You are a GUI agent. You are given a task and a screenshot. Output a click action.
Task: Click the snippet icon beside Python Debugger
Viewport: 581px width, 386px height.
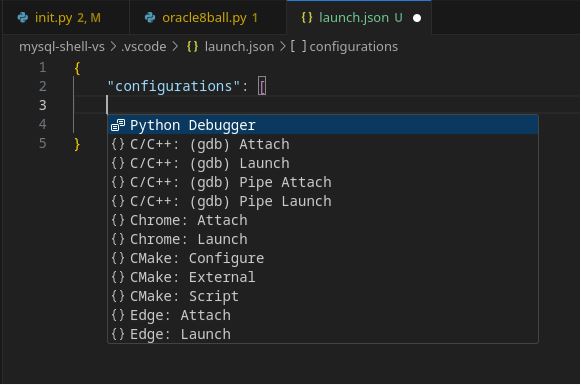coord(118,125)
